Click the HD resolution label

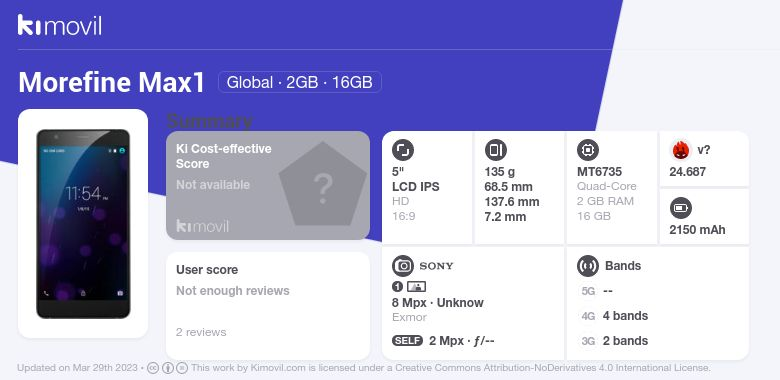(400, 201)
